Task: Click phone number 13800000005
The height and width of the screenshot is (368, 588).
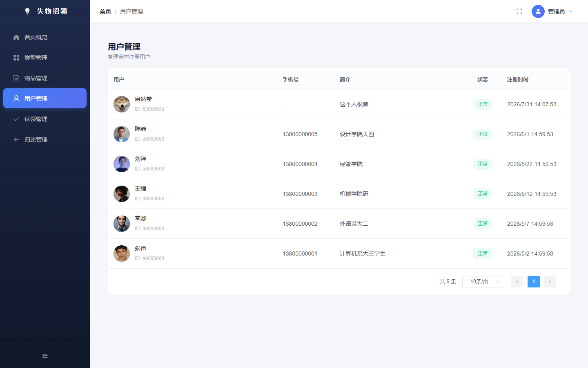Action: tap(300, 134)
